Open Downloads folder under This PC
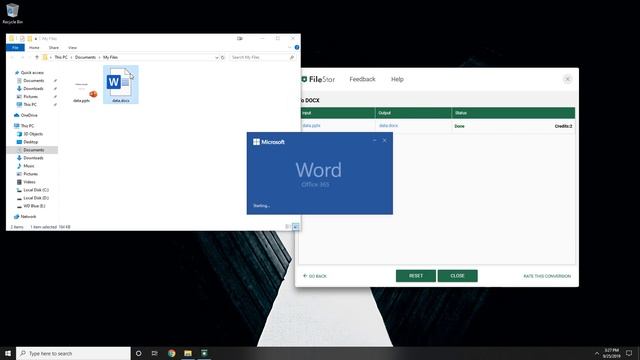The height and width of the screenshot is (360, 640). point(33,158)
